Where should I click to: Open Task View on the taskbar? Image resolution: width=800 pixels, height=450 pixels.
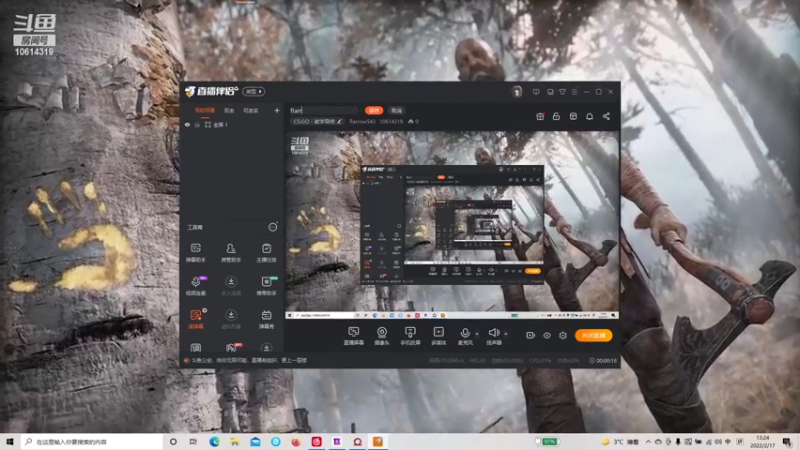point(193,441)
